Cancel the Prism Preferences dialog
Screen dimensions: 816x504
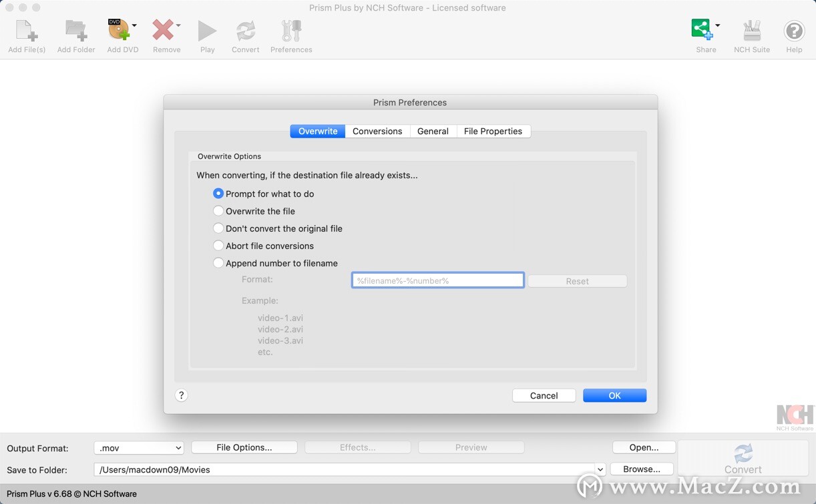[544, 395]
